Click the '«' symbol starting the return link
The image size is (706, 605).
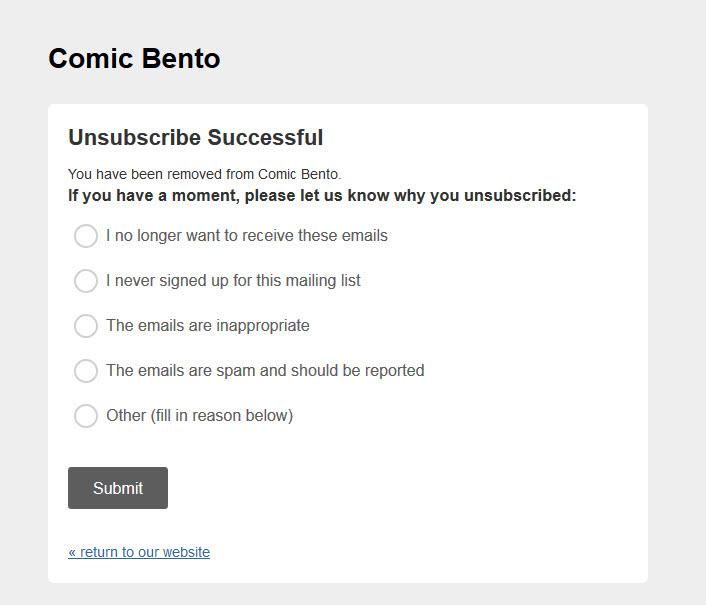coord(72,552)
